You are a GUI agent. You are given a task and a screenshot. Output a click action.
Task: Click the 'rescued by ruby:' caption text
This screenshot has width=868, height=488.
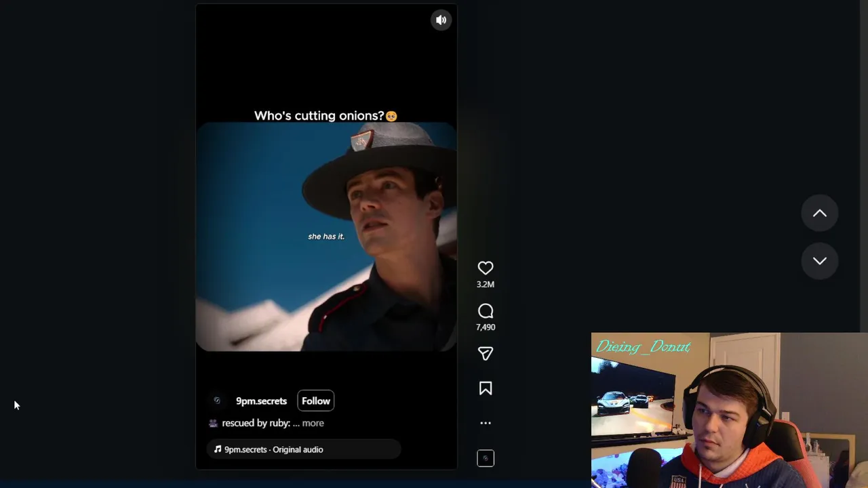pos(256,423)
